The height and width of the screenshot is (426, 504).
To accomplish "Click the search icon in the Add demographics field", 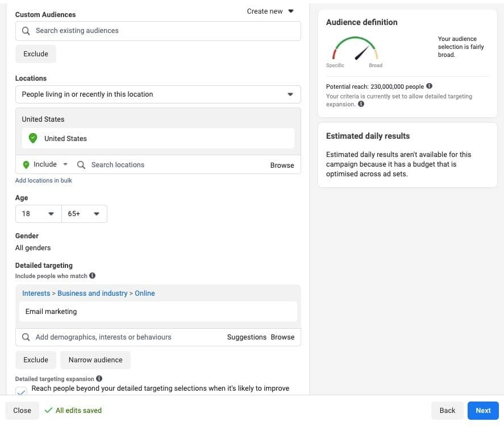I will (26, 337).
